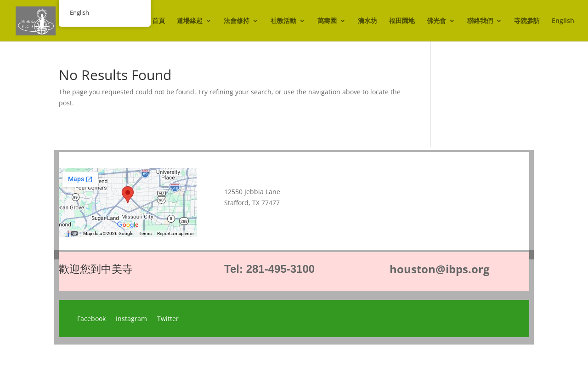The width and height of the screenshot is (588, 368).
Task: Click the Map data ©2026 Google text
Action: point(108,234)
